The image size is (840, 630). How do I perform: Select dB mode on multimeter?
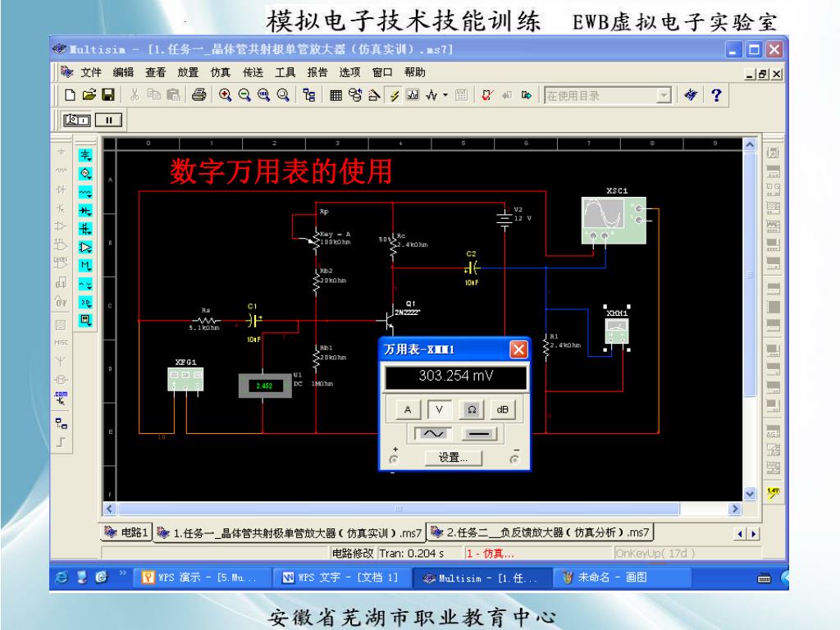(x=503, y=410)
